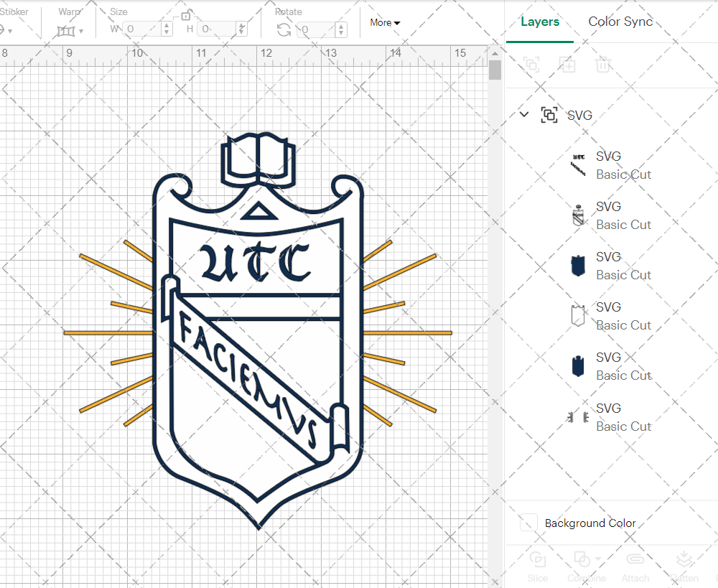Image resolution: width=718 pixels, height=588 pixels.
Task: Select the last SVG rays layer
Action: pos(608,417)
